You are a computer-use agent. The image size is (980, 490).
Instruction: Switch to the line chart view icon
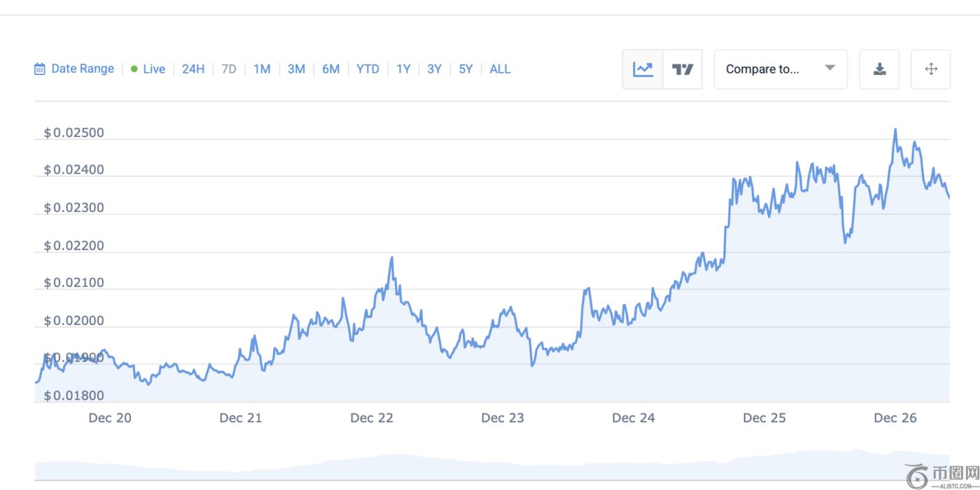pos(643,69)
